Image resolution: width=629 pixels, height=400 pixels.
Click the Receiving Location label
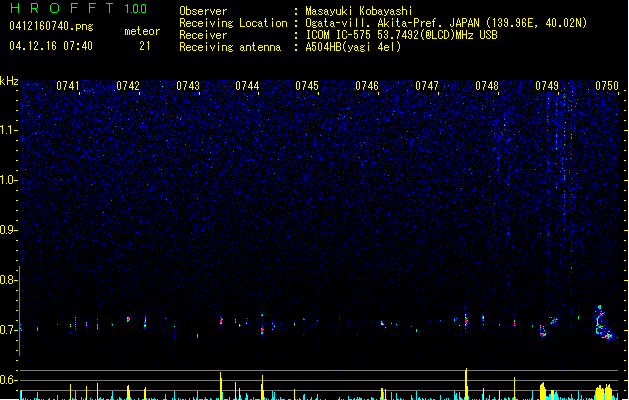(233, 23)
